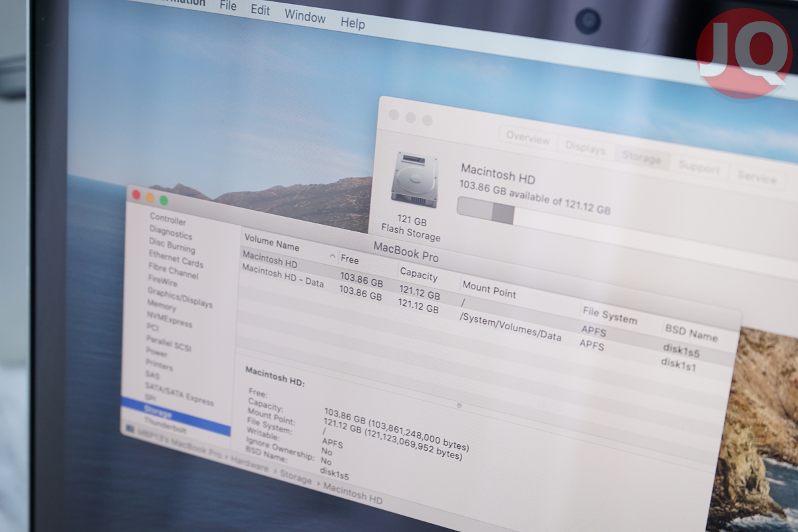This screenshot has height=532, width=798.
Task: Open the File menu
Action: 228,6
